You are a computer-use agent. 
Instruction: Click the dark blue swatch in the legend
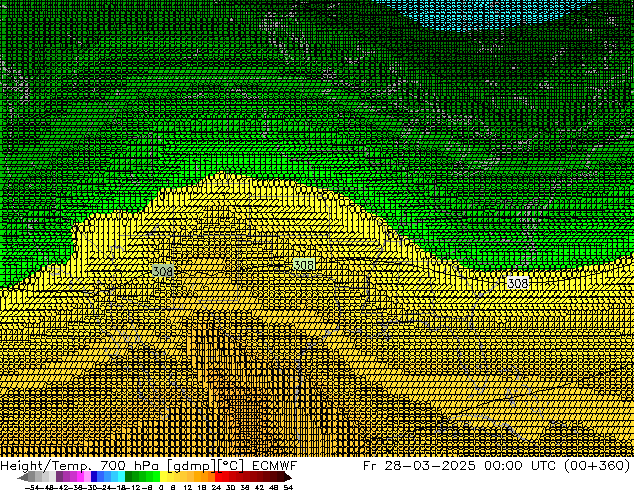(94, 477)
